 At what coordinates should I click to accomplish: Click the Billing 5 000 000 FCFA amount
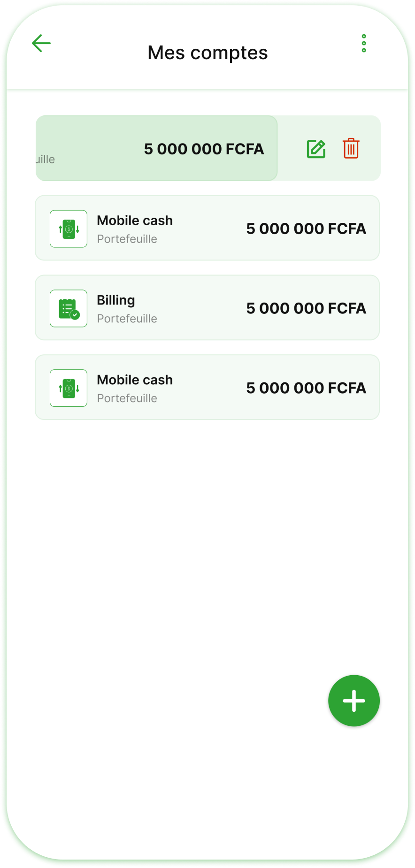[x=306, y=308]
